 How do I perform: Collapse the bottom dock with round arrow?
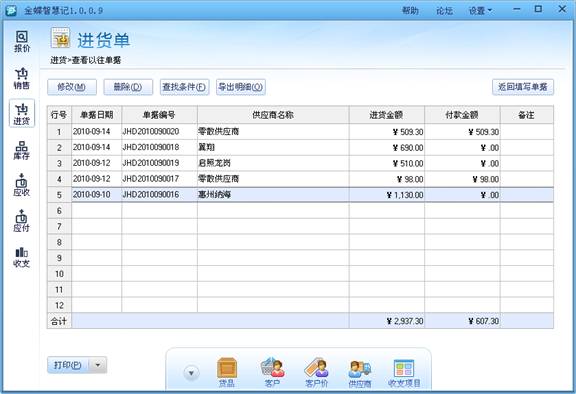191,373
